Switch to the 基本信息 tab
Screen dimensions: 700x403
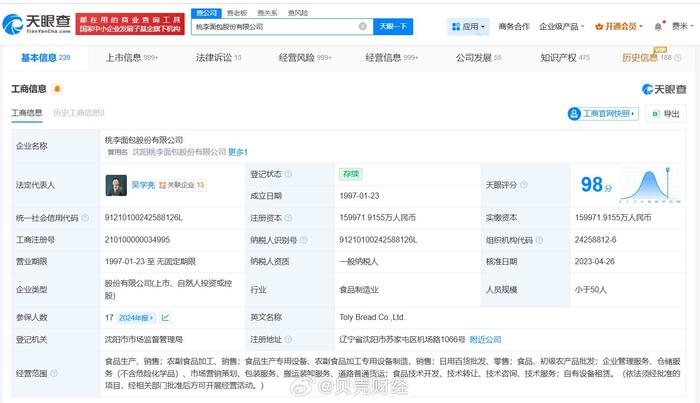pos(46,58)
